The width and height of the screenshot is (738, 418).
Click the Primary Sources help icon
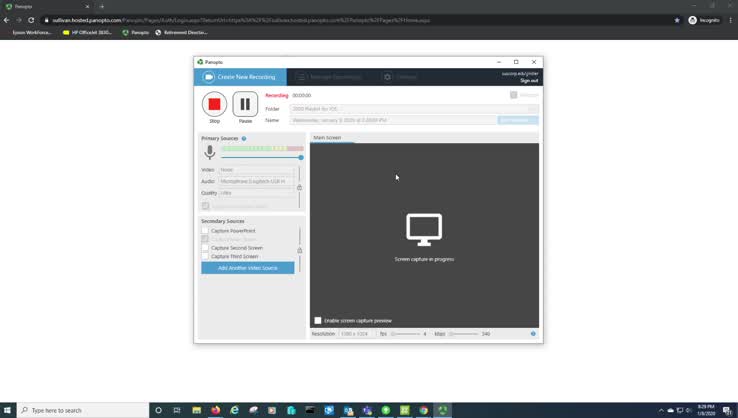(244, 139)
